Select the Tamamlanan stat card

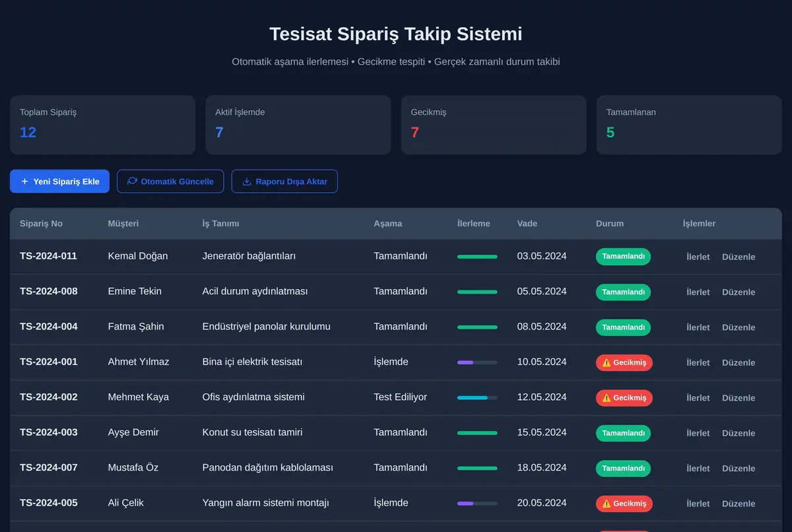pos(689,125)
